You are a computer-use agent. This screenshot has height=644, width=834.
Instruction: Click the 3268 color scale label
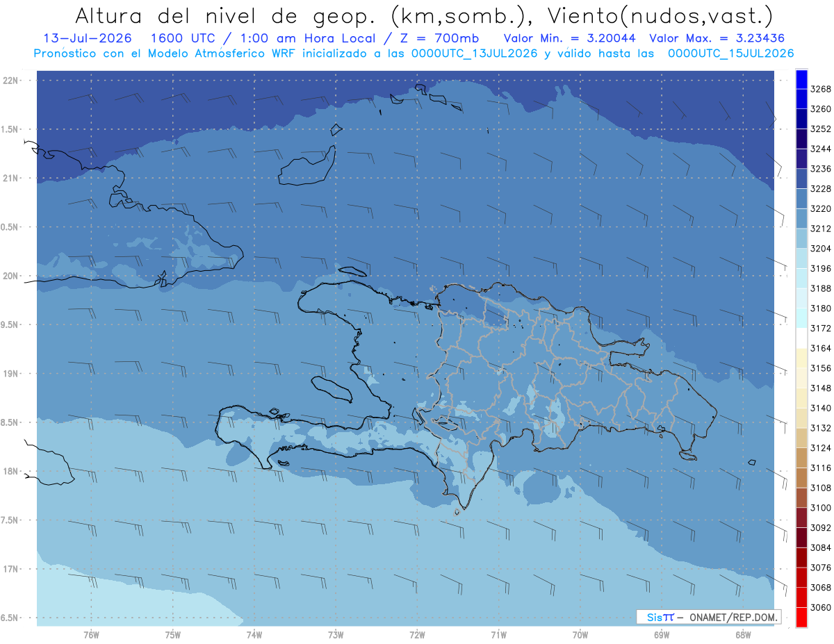click(820, 90)
